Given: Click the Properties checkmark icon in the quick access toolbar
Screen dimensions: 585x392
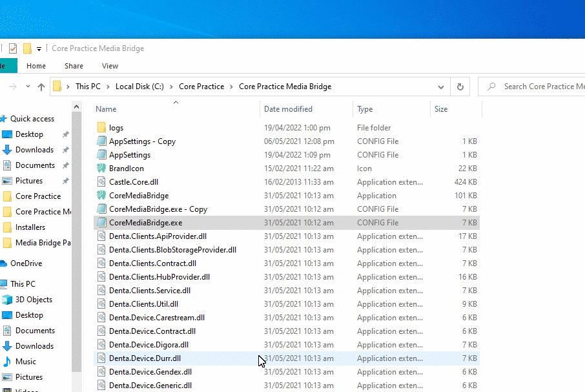Looking at the screenshot, I should [x=13, y=48].
